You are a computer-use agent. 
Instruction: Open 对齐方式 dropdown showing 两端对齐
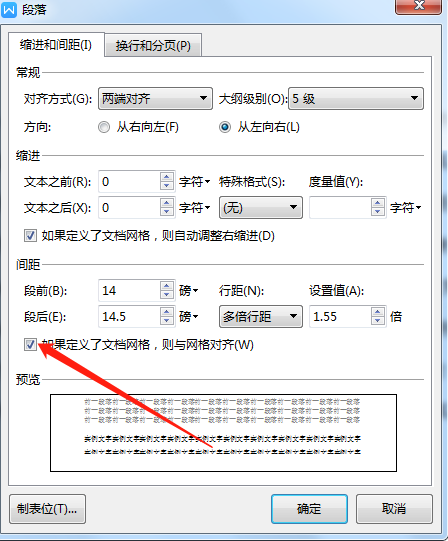pos(155,99)
